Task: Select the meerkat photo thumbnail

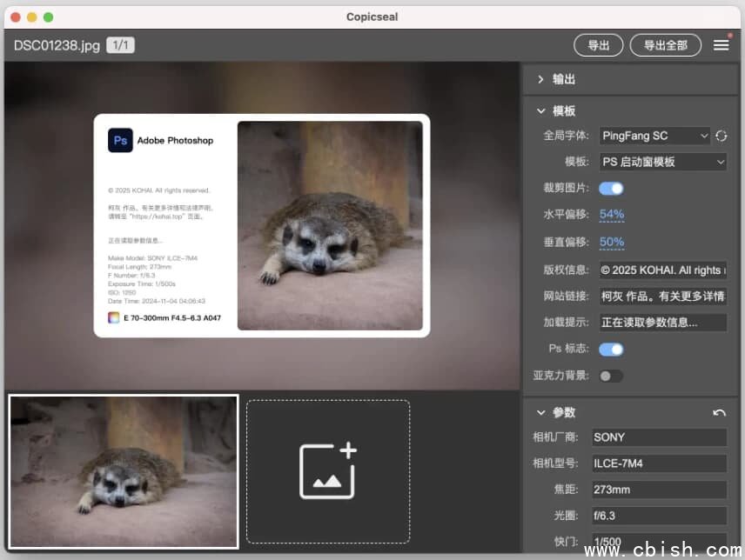Action: [x=123, y=470]
